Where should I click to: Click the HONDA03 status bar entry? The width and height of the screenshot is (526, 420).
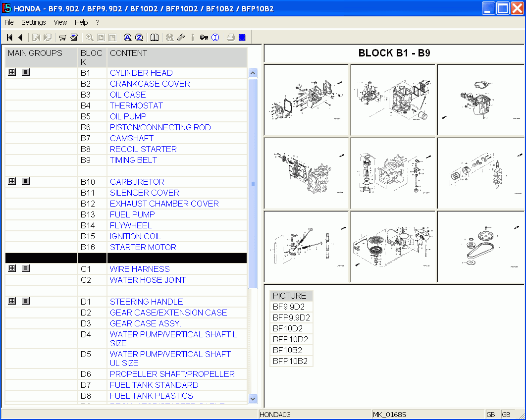pos(315,415)
